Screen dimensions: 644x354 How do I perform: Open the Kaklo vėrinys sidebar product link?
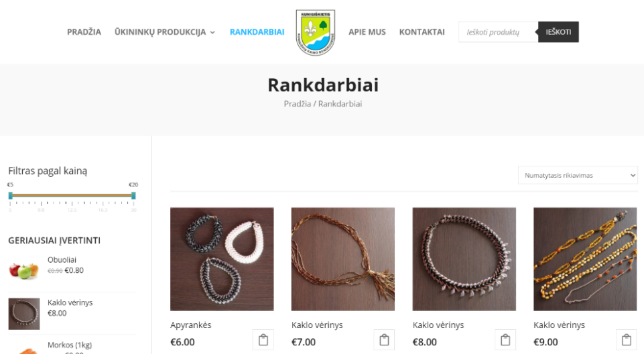click(70, 302)
